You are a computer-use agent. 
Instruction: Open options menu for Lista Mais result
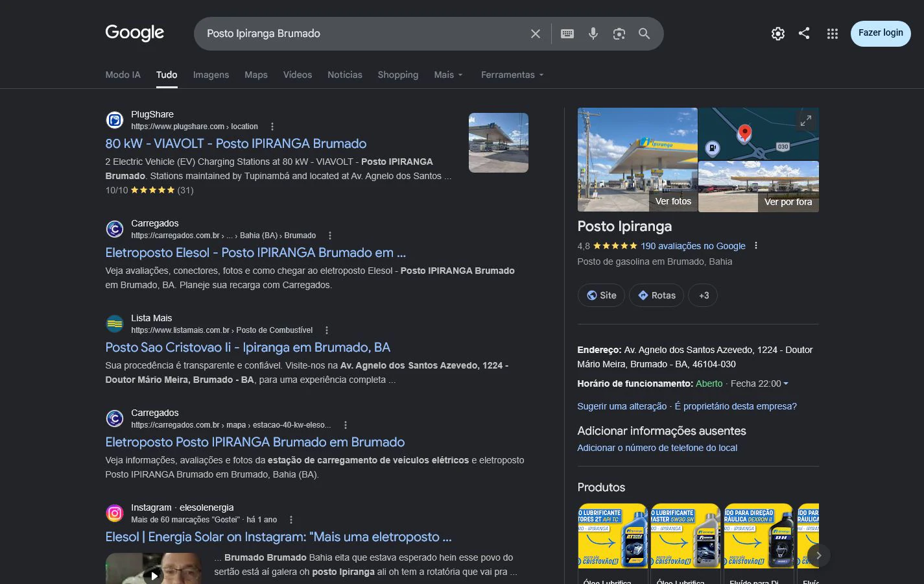[327, 330]
